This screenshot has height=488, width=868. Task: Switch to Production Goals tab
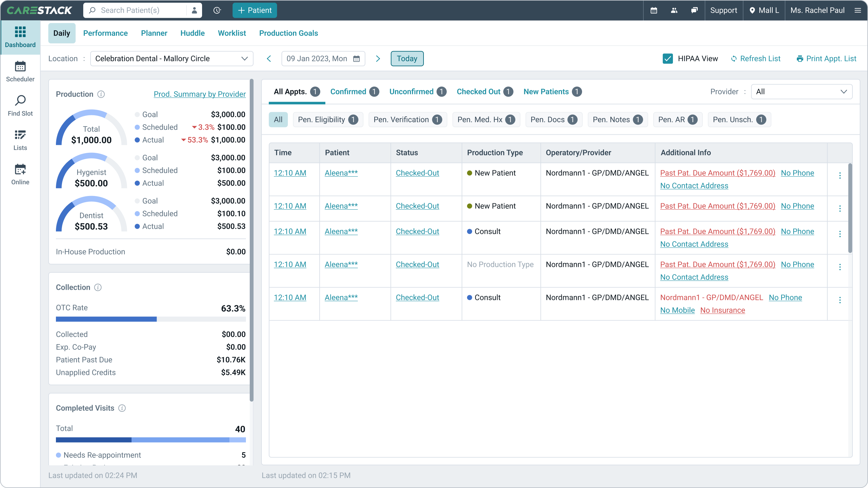pyautogui.click(x=288, y=33)
